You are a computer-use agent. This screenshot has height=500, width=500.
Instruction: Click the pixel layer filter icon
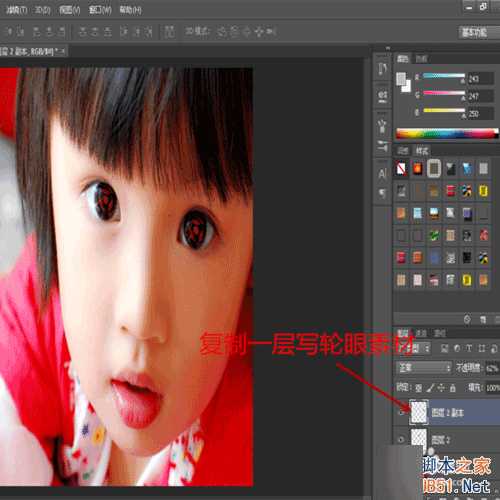[444, 348]
